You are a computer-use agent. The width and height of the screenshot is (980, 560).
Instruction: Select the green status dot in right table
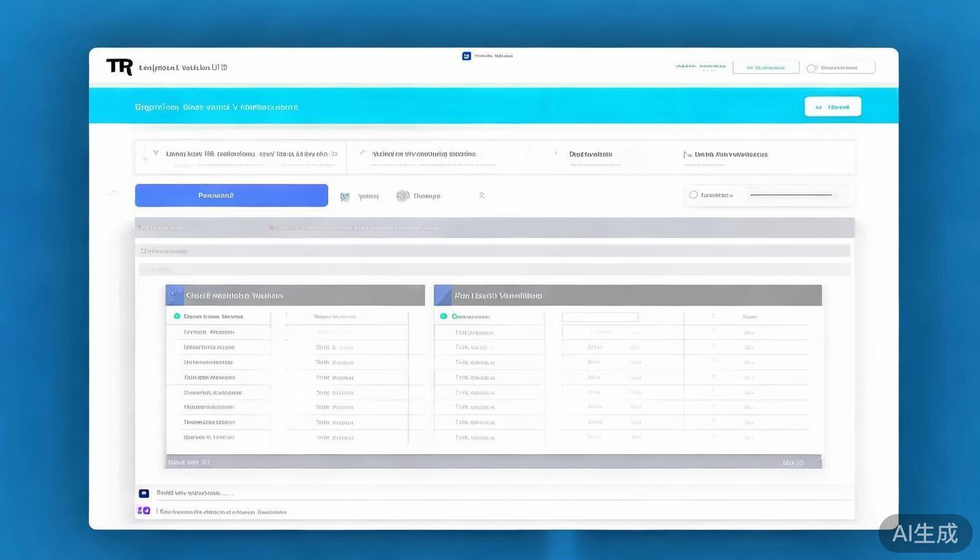pyautogui.click(x=443, y=316)
